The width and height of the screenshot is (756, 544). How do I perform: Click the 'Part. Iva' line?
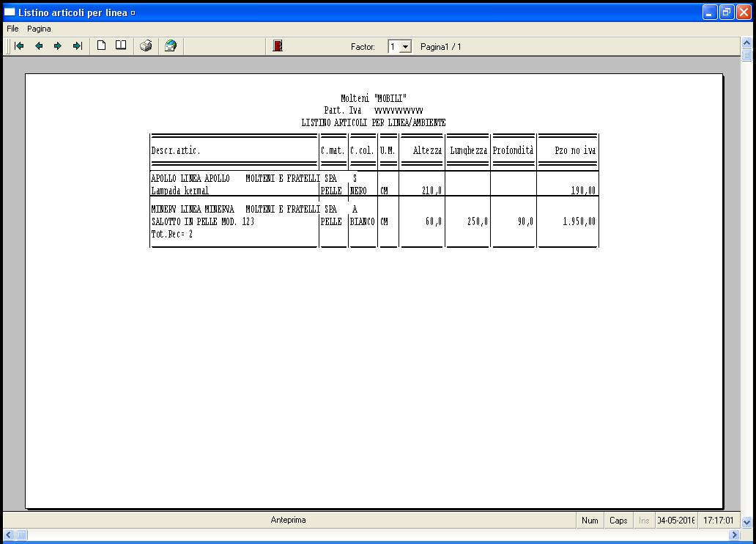coord(374,111)
